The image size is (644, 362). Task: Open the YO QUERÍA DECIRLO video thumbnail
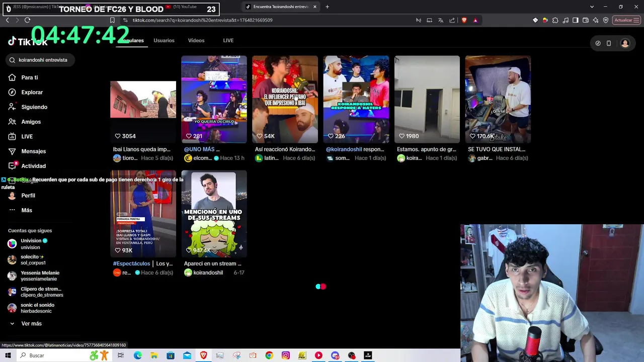214,100
